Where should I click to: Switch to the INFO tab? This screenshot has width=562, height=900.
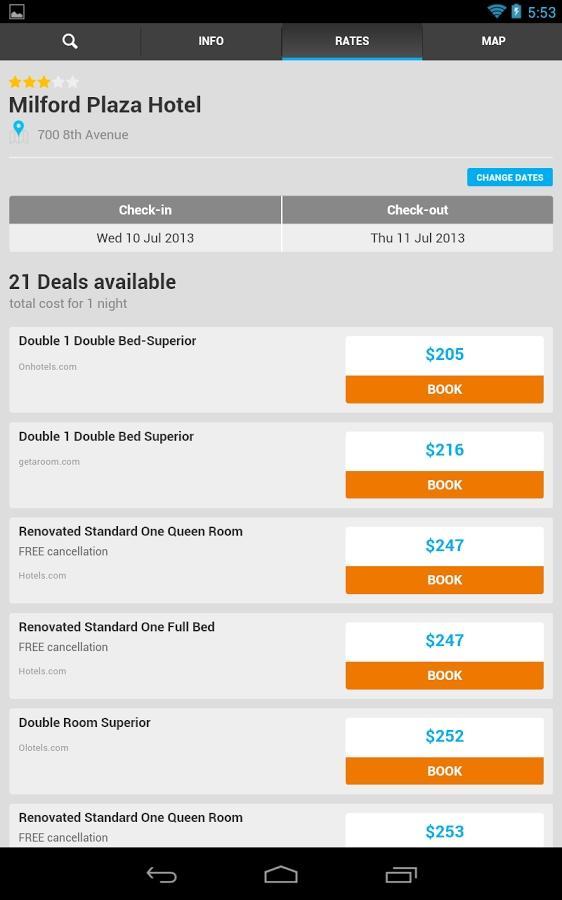point(211,41)
